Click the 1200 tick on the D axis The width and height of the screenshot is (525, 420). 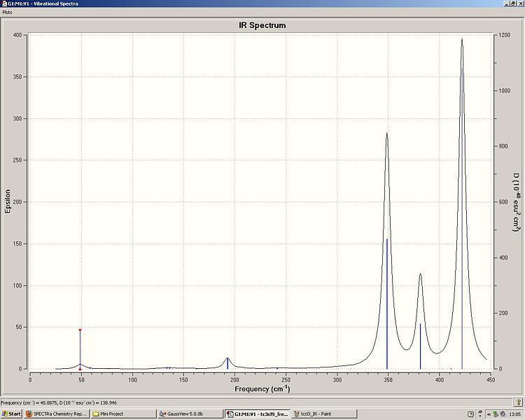tap(504, 35)
